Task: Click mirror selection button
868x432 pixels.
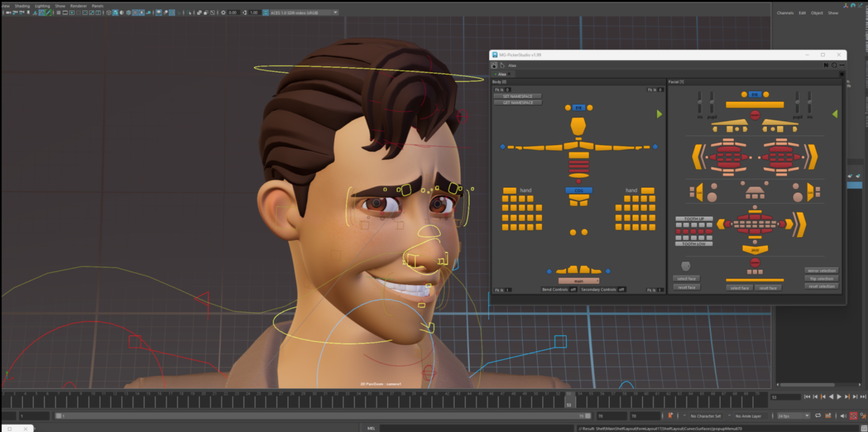Action: coord(822,271)
